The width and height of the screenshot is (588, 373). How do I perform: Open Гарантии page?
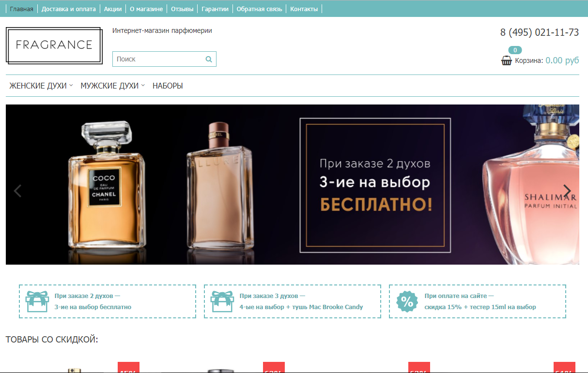point(215,9)
